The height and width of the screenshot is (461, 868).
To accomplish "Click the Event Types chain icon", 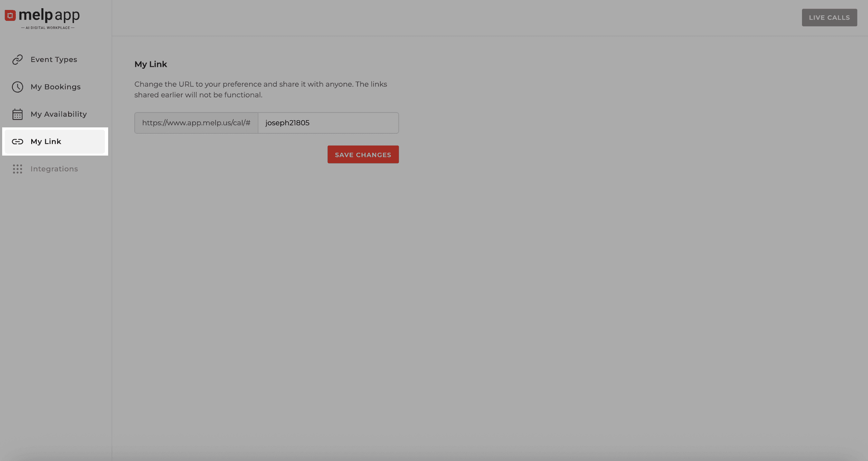I will 18,60.
